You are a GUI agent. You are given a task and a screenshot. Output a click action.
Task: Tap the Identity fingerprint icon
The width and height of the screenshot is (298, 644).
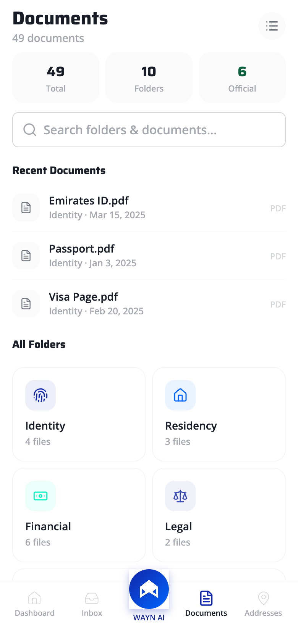(x=40, y=395)
